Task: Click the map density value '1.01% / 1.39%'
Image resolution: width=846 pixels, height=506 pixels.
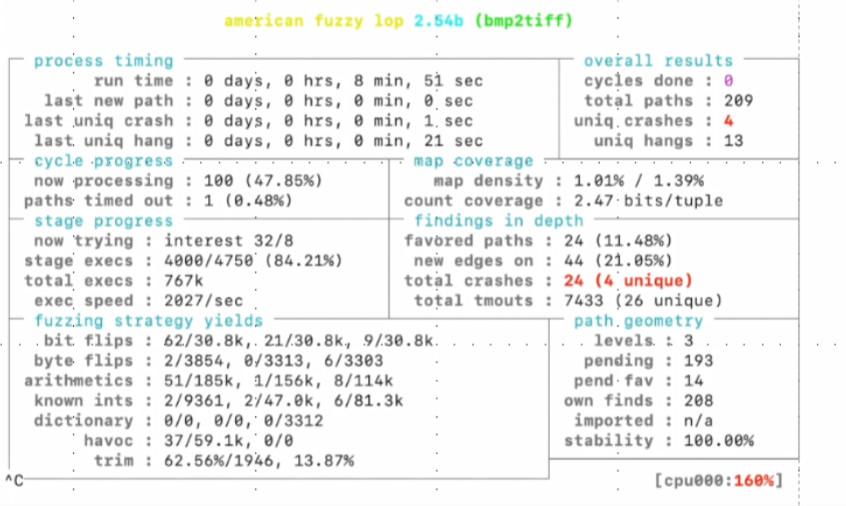Action: (638, 181)
